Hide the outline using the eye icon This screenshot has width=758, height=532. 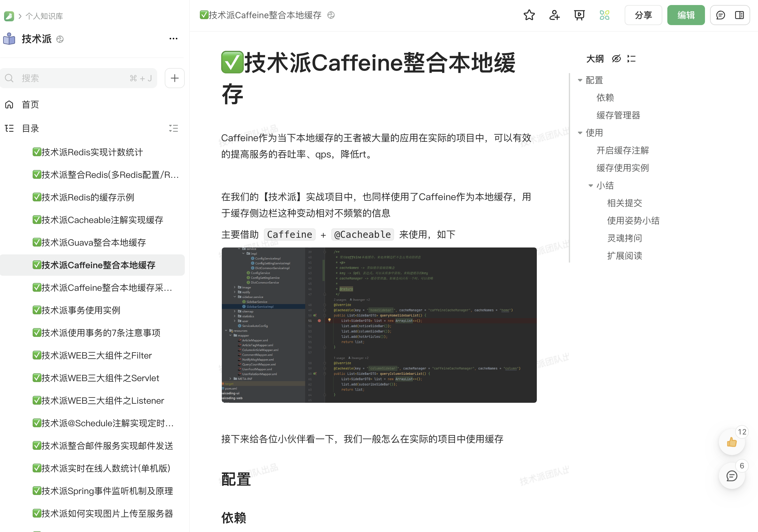point(617,59)
